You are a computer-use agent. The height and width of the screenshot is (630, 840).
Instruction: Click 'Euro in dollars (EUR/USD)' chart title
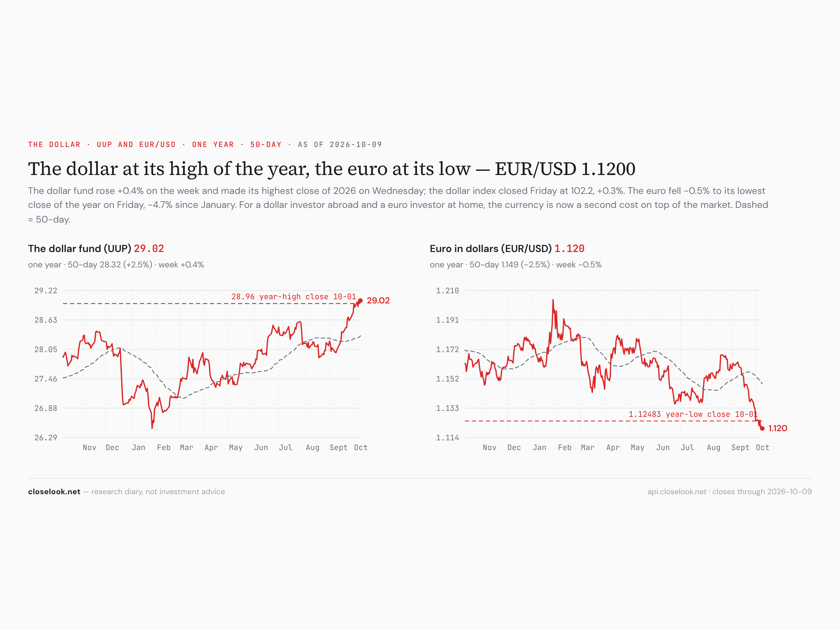tap(491, 248)
